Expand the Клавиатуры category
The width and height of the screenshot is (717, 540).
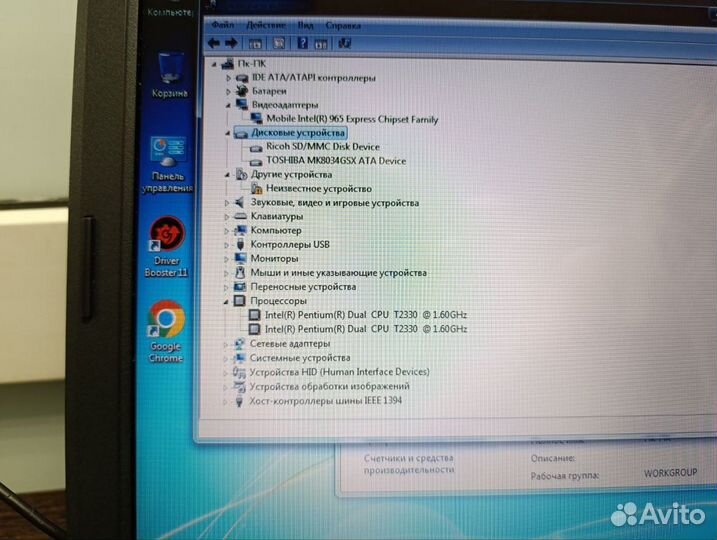click(227, 217)
